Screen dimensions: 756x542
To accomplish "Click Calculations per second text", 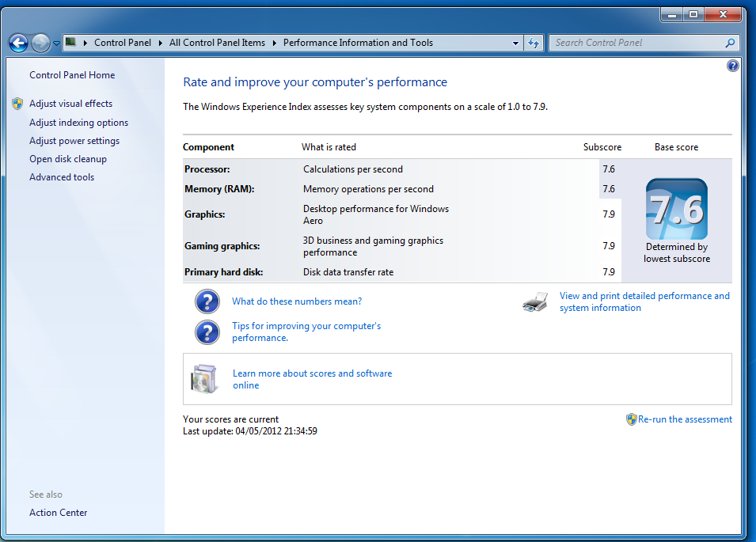I will tap(353, 169).
